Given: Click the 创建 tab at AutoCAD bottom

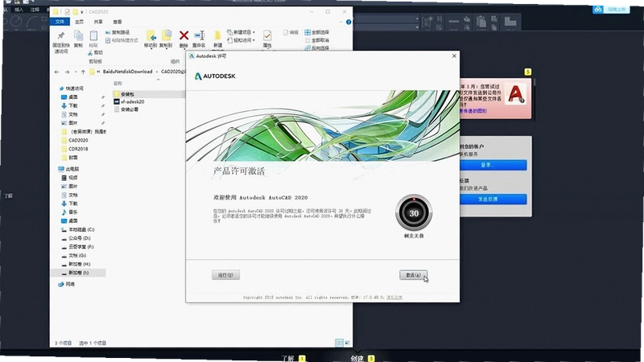Looking at the screenshot, I should [x=357, y=358].
